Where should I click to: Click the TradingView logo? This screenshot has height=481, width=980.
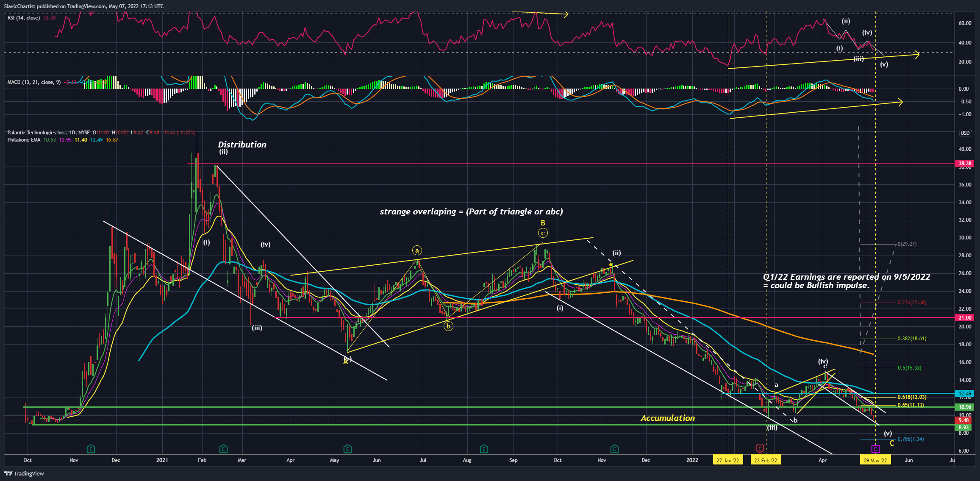[24, 473]
